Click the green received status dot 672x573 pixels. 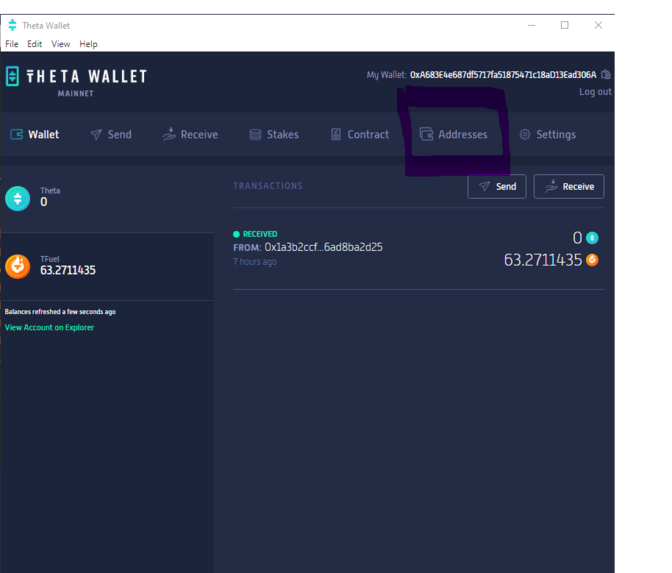coord(236,234)
